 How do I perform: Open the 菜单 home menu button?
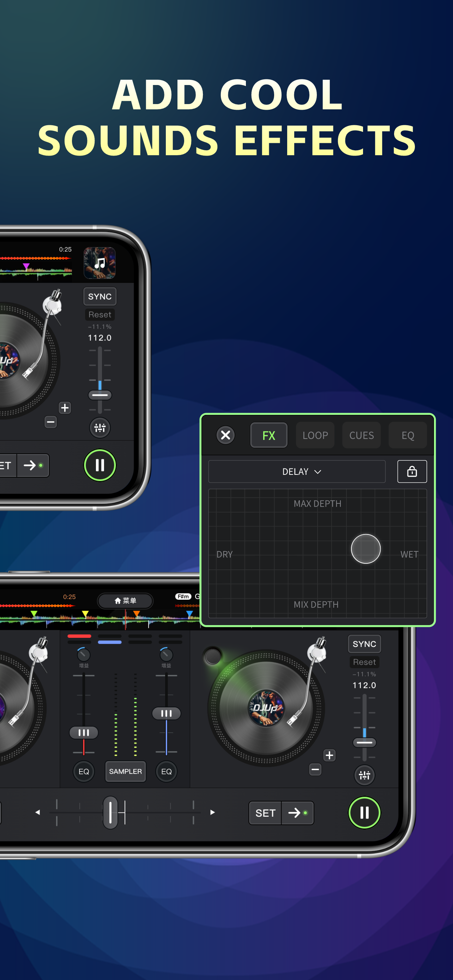click(x=125, y=601)
